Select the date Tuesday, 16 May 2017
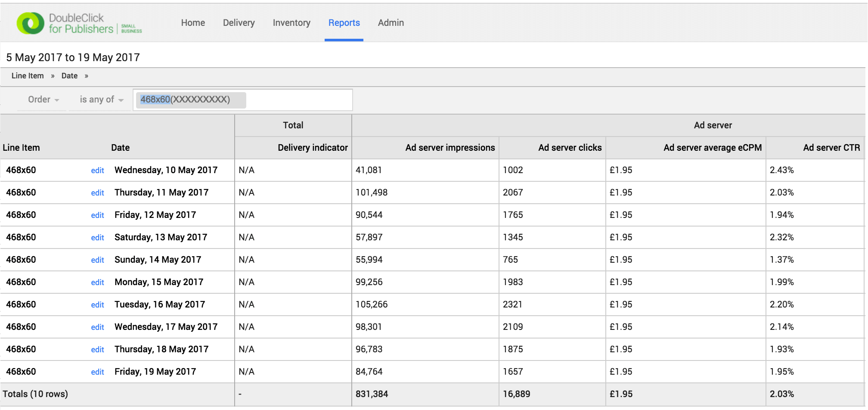The height and width of the screenshot is (410, 868). click(x=160, y=304)
